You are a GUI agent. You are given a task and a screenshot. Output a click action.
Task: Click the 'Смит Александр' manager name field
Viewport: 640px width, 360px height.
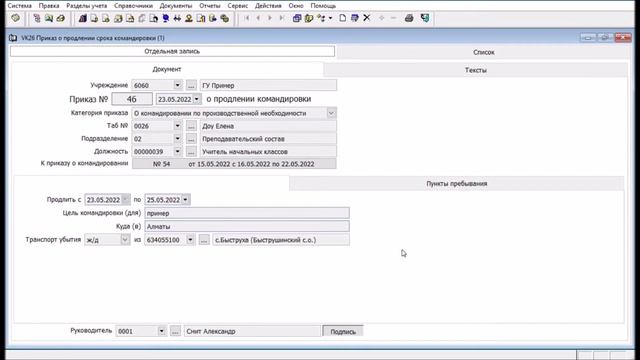(x=252, y=331)
